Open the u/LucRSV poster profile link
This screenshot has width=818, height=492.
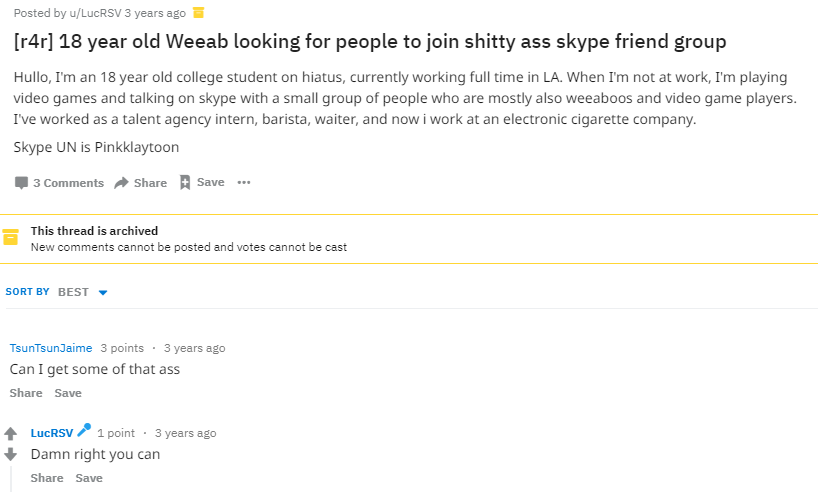(95, 13)
